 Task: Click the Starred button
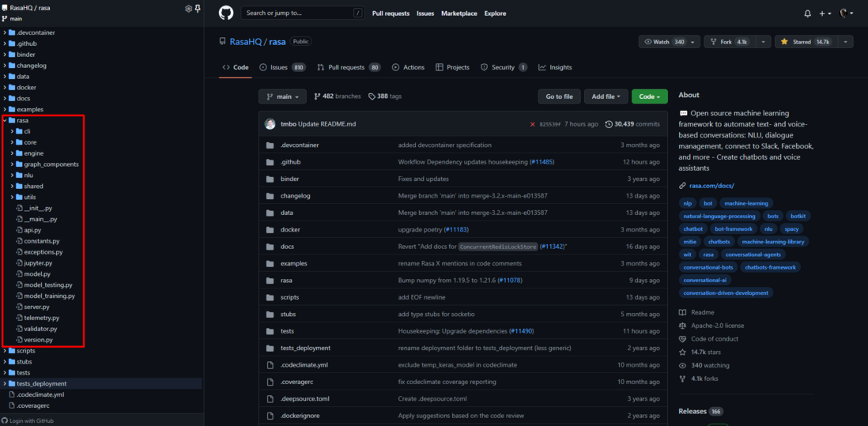[x=806, y=42]
